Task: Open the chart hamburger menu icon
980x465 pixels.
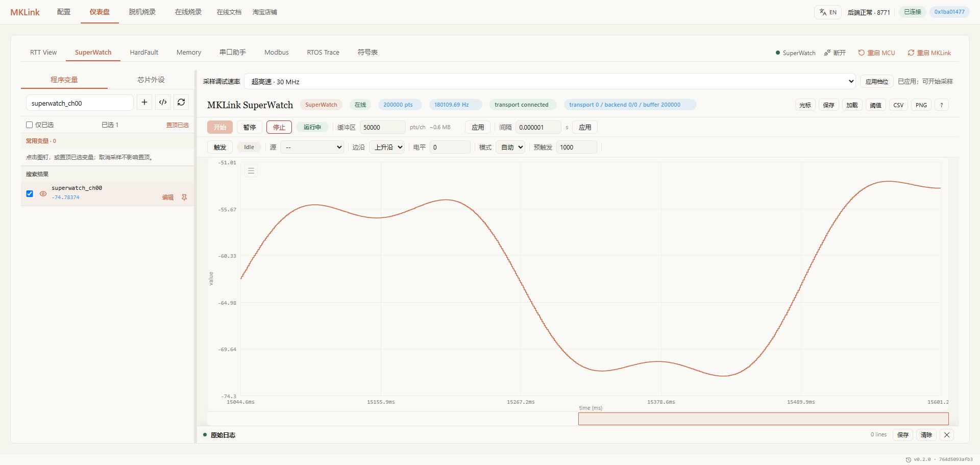Action: (251, 171)
